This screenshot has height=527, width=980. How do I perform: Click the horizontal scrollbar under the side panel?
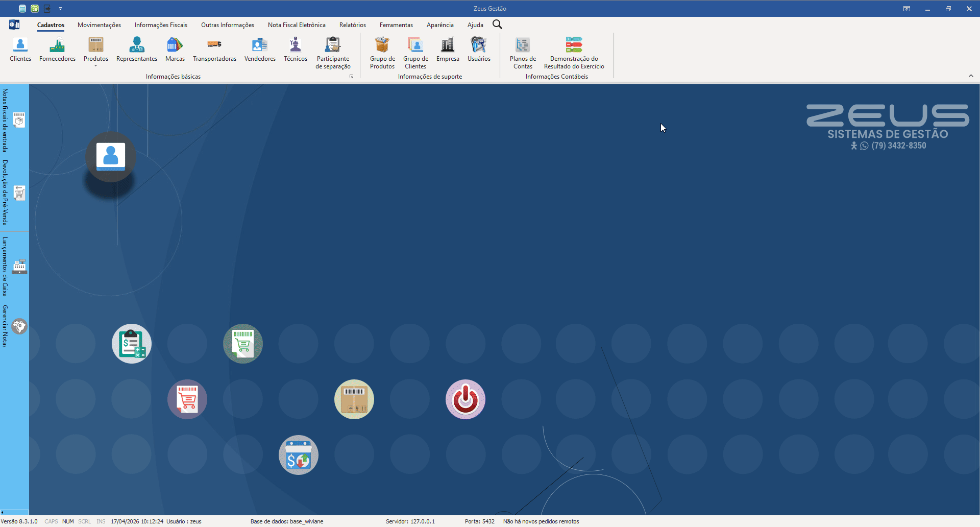point(14,512)
